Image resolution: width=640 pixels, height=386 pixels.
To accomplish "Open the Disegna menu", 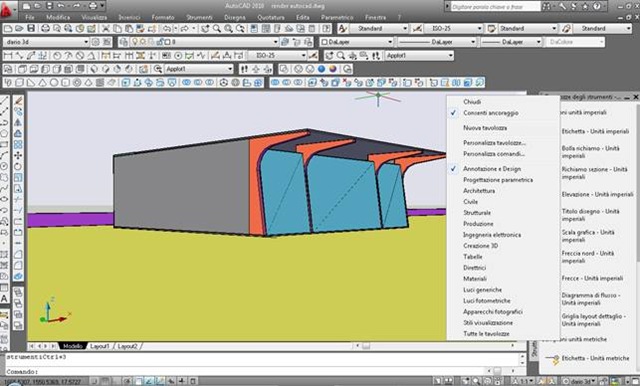I will click(235, 18).
